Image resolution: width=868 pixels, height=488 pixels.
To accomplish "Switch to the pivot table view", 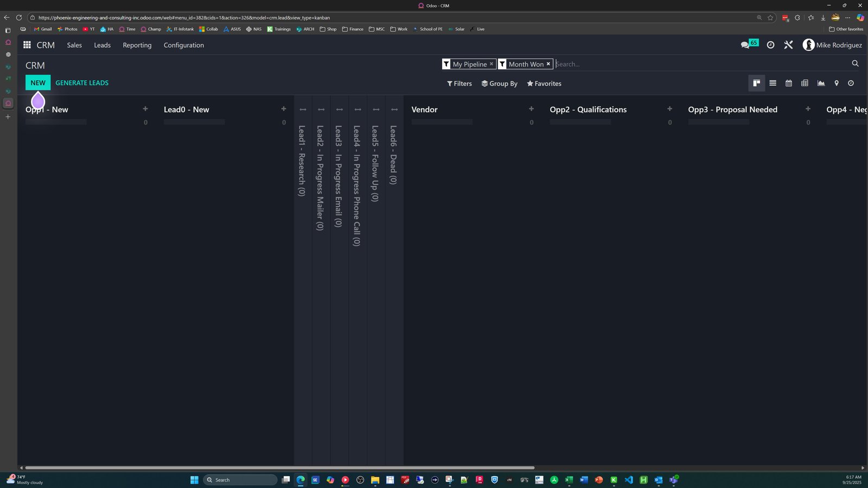I will (805, 83).
